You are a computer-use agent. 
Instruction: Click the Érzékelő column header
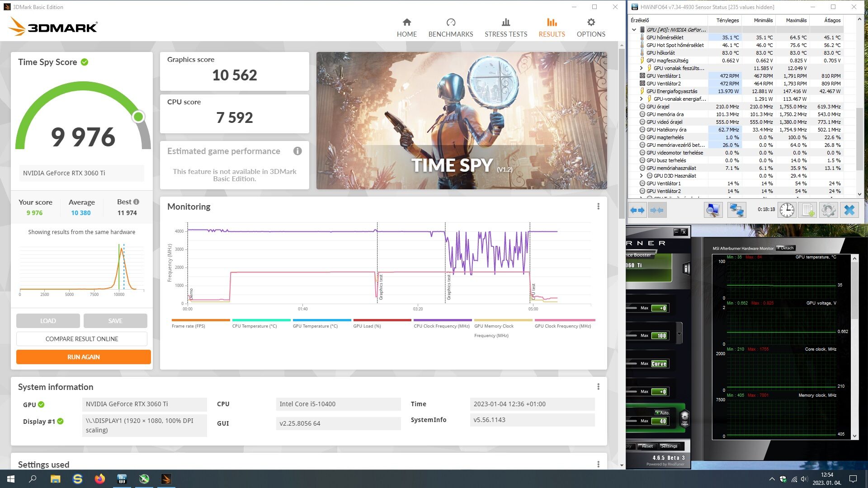pyautogui.click(x=668, y=20)
